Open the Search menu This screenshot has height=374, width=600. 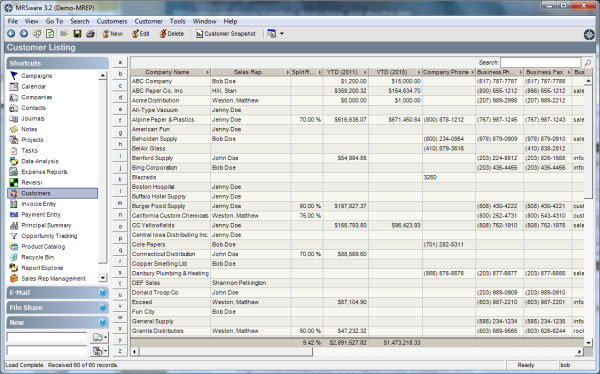[80, 21]
